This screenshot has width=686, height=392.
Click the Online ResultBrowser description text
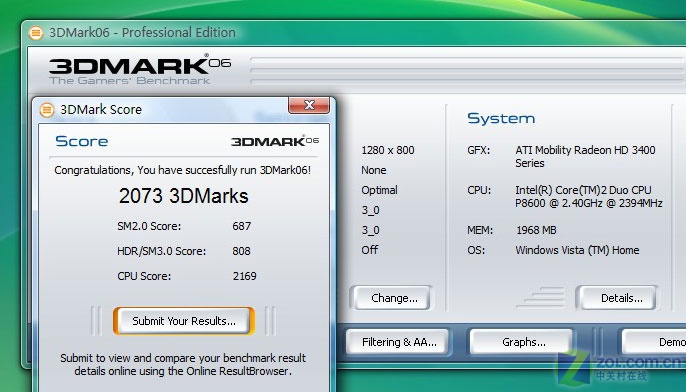click(183, 364)
